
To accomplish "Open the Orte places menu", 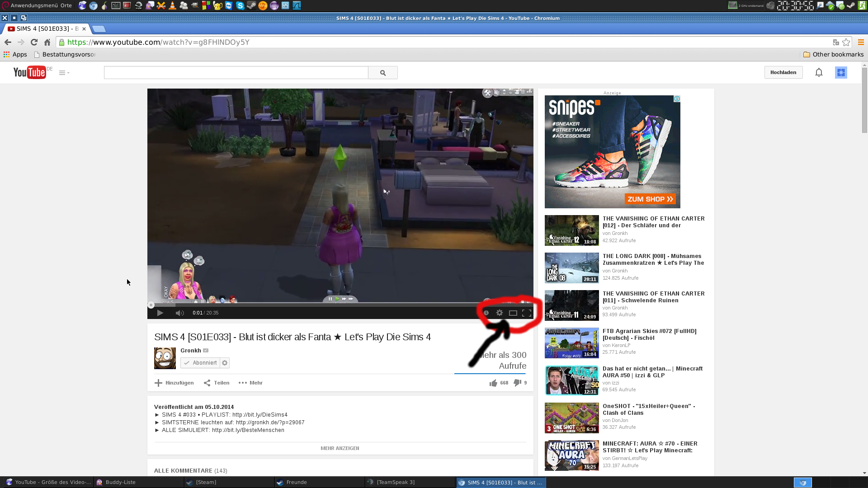I will click(x=66, y=5).
